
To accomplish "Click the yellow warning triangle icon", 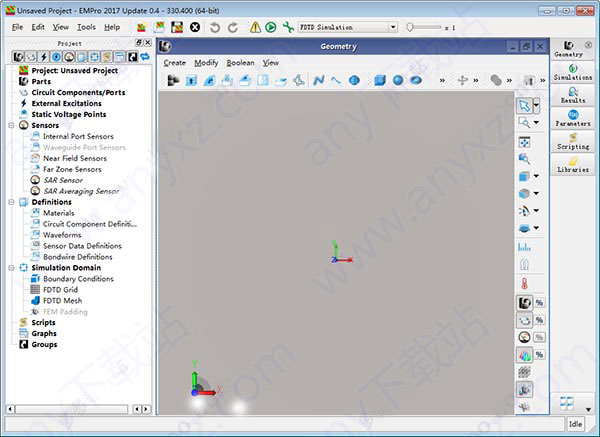I will pyautogui.click(x=255, y=27).
